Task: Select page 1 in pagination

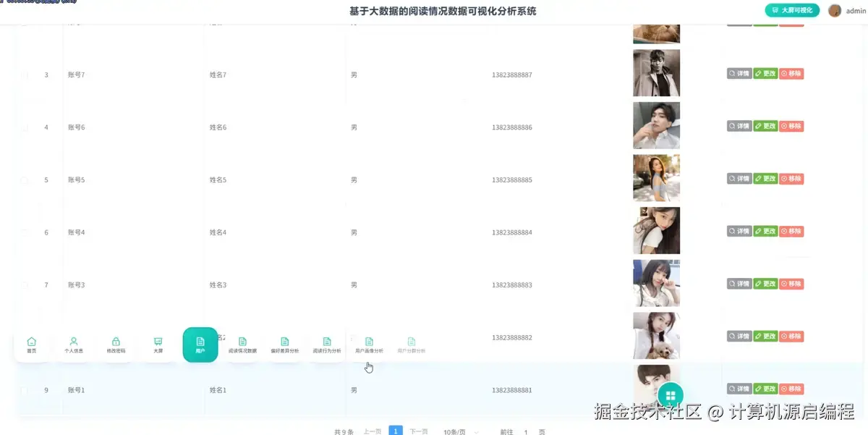Action: [396, 431]
